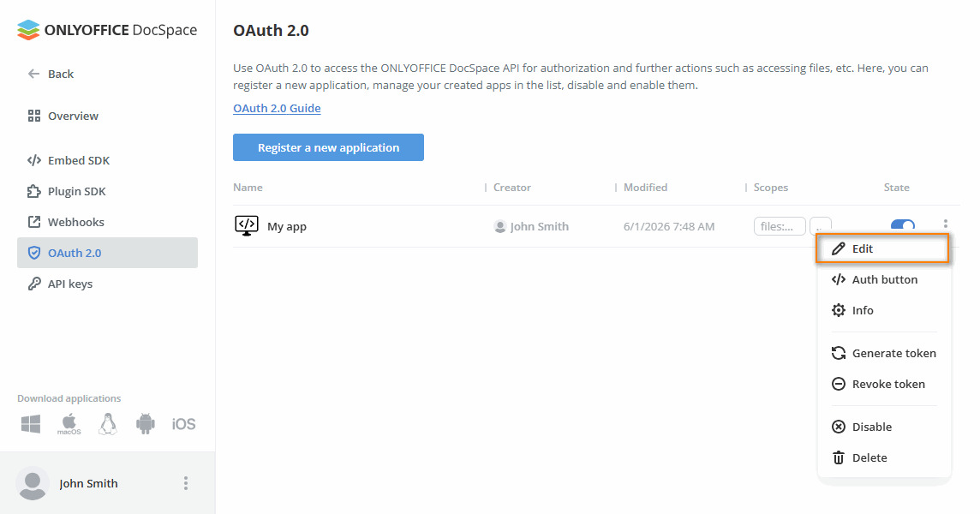Select Generate token menu entry
980x514 pixels.
883,353
